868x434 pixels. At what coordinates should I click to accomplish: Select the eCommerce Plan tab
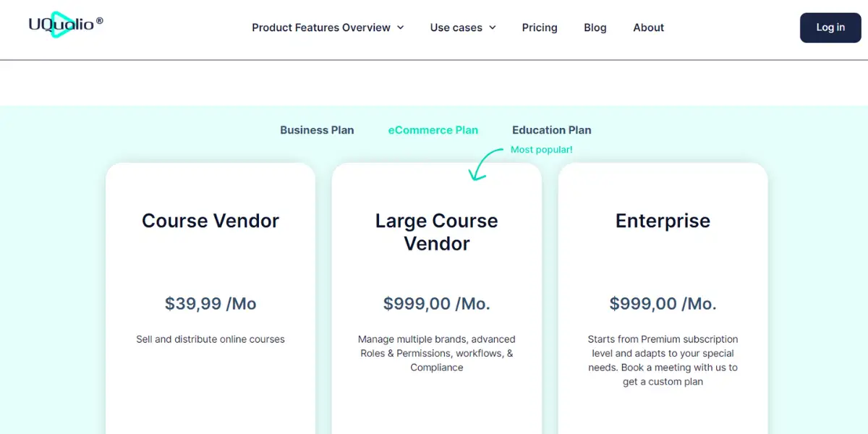coord(433,130)
